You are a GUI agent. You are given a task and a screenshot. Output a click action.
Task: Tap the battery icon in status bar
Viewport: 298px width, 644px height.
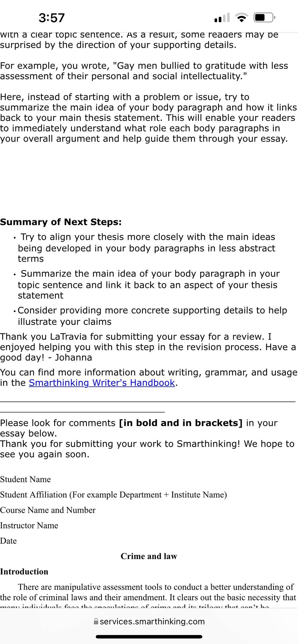tap(264, 17)
